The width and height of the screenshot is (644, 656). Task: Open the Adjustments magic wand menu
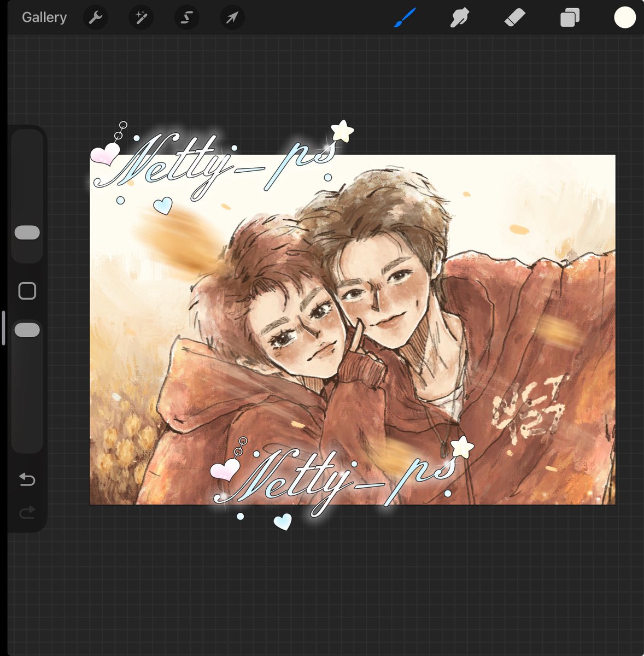pyautogui.click(x=141, y=18)
